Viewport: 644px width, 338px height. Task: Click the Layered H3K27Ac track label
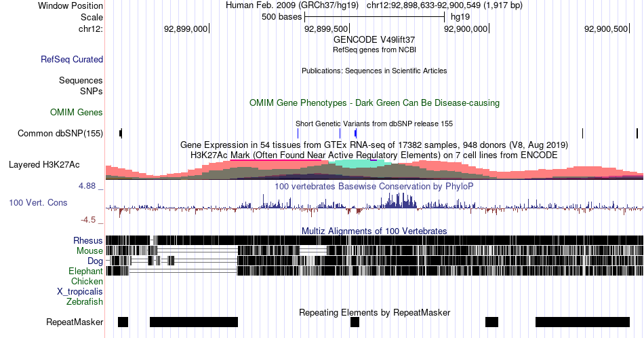[44, 164]
